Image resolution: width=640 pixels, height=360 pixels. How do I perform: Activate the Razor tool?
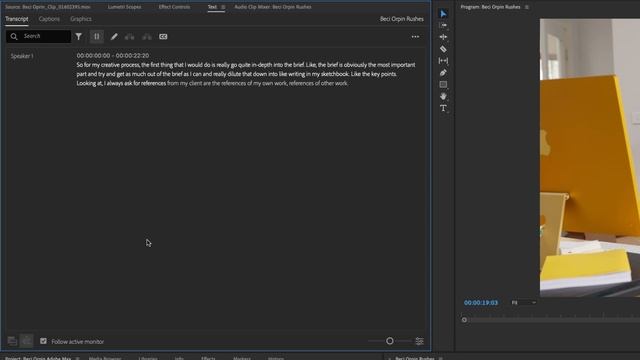tap(443, 49)
